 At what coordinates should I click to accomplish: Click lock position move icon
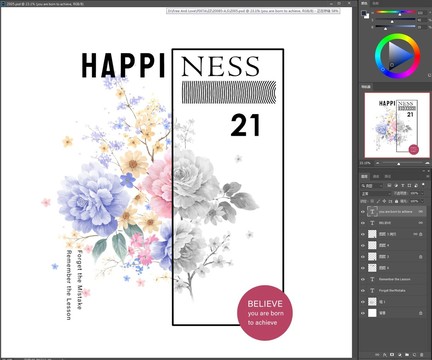[x=384, y=201]
